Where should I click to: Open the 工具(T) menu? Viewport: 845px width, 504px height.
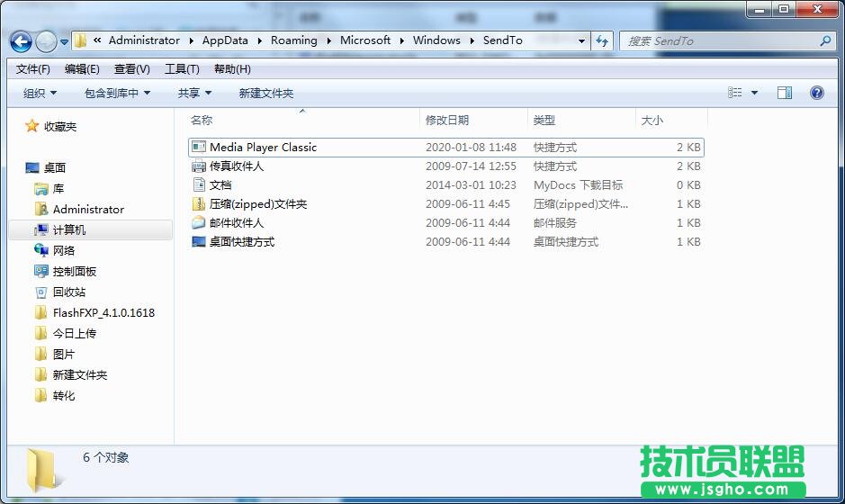point(182,69)
